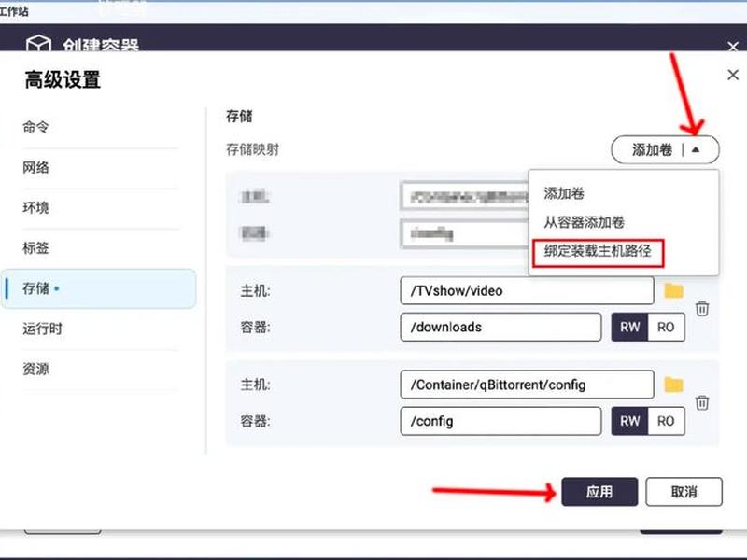747x560 pixels.
Task: Select 绑定装载主机路径 menu entry
Action: [598, 251]
